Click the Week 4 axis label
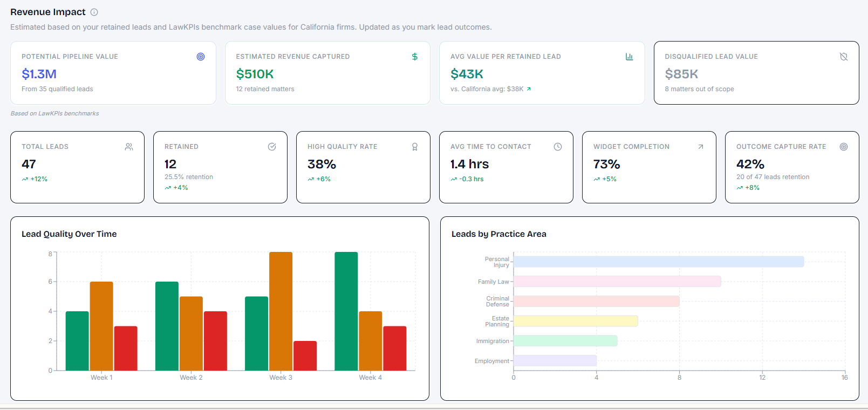 (370, 378)
